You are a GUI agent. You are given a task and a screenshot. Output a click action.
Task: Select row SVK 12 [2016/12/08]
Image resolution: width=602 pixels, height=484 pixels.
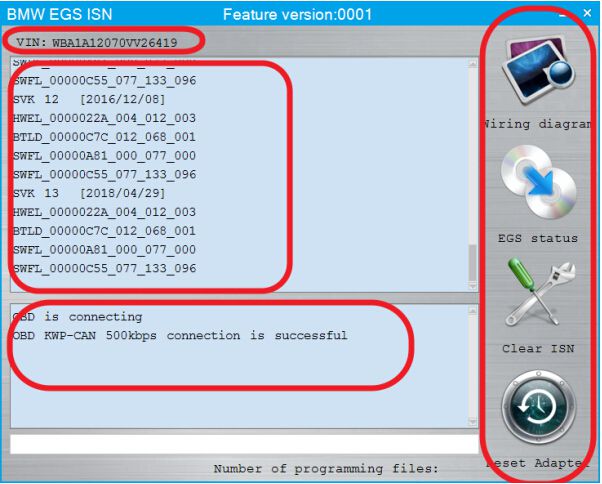point(89,99)
